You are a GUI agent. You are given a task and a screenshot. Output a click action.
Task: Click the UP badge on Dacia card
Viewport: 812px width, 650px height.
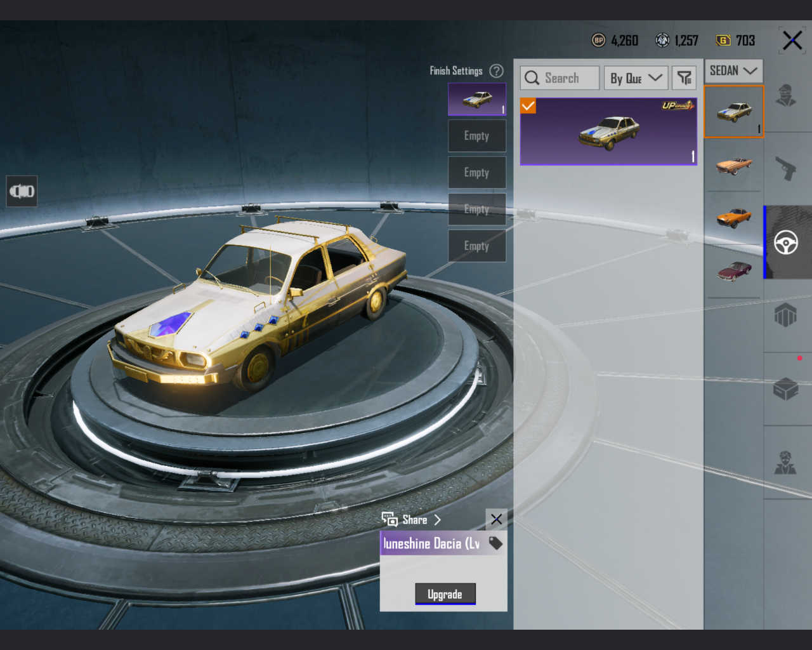(678, 105)
